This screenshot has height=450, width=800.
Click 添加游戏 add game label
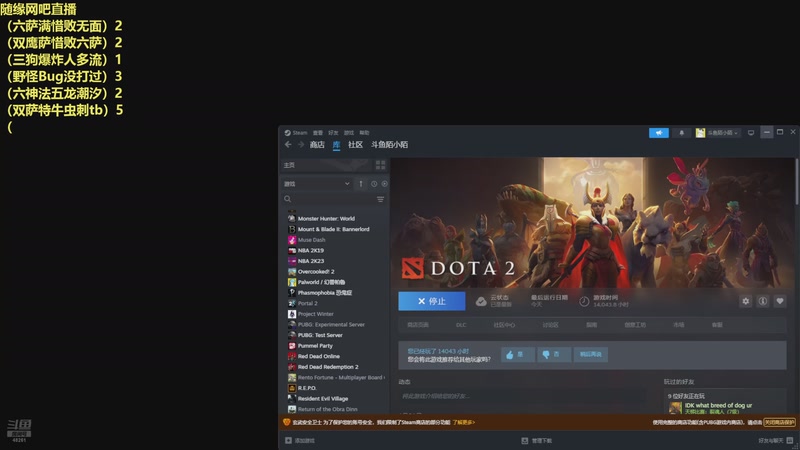coord(305,440)
